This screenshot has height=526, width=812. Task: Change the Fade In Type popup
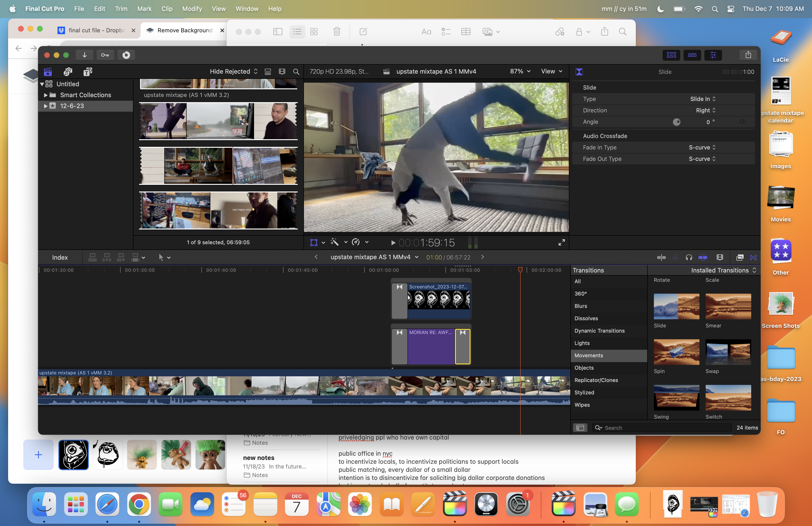tap(702, 148)
